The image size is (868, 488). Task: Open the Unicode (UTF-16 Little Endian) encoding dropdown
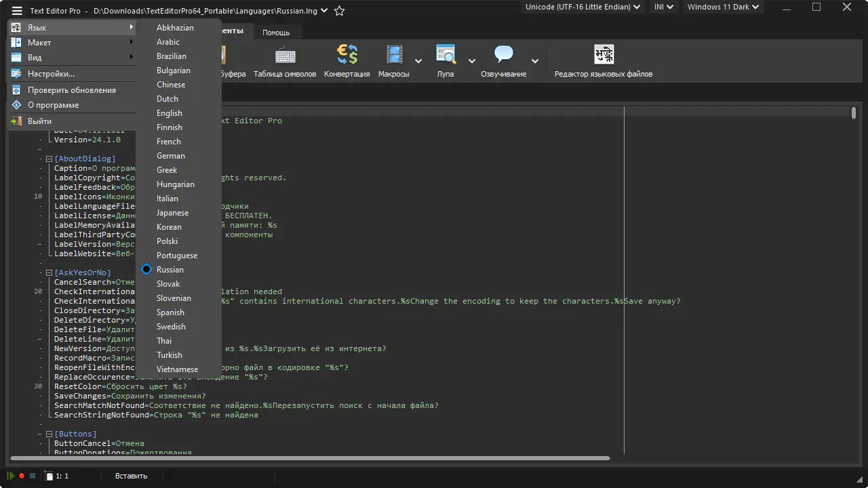[583, 7]
